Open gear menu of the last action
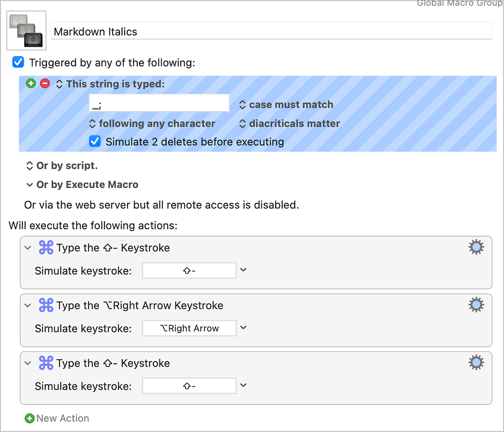Image resolution: width=504 pixels, height=432 pixels. [x=476, y=363]
